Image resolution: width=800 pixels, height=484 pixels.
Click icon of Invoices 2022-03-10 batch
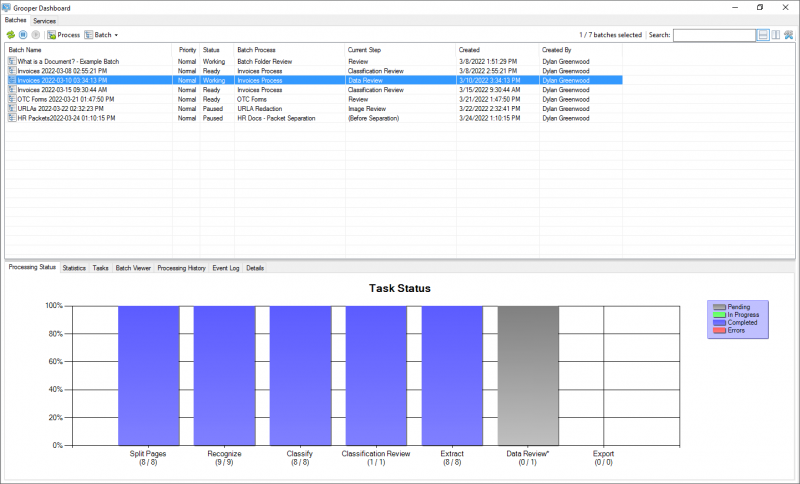[12, 80]
